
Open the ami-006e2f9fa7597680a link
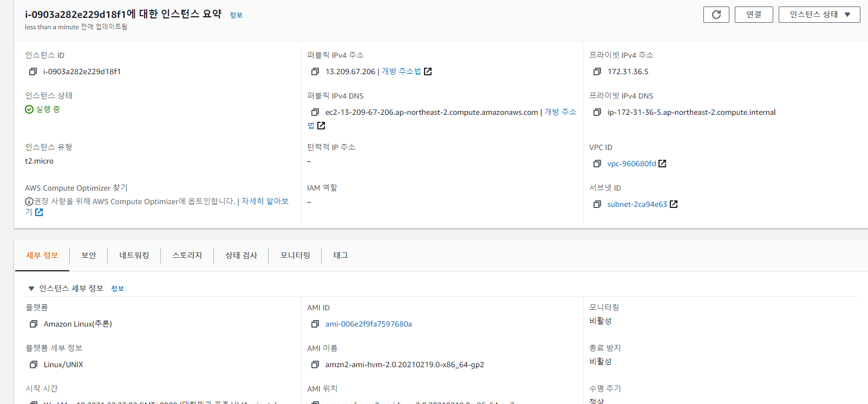point(369,324)
